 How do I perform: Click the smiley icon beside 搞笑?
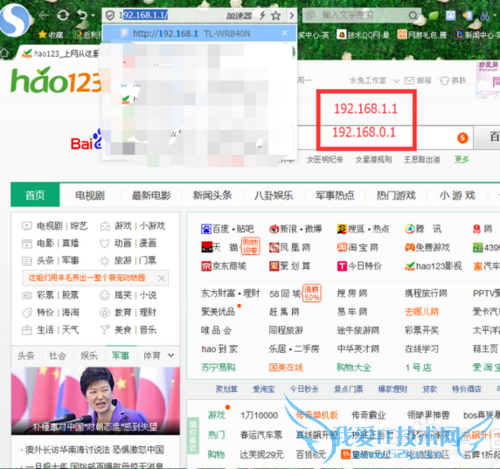point(104,295)
